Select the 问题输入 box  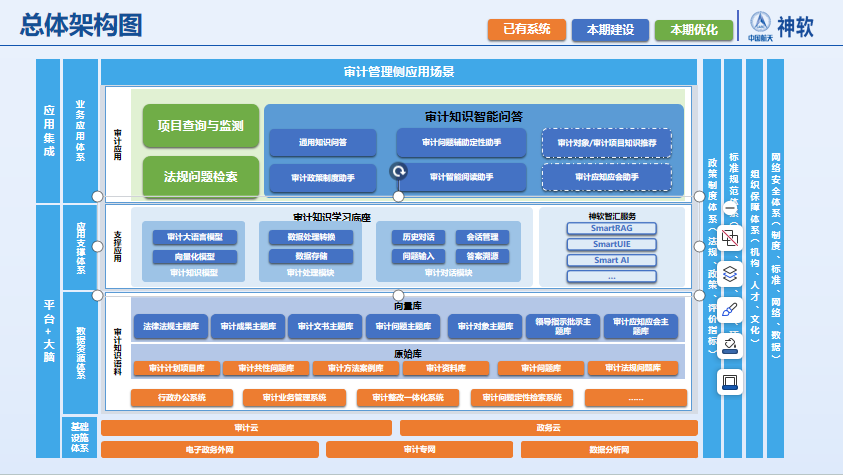[418, 256]
